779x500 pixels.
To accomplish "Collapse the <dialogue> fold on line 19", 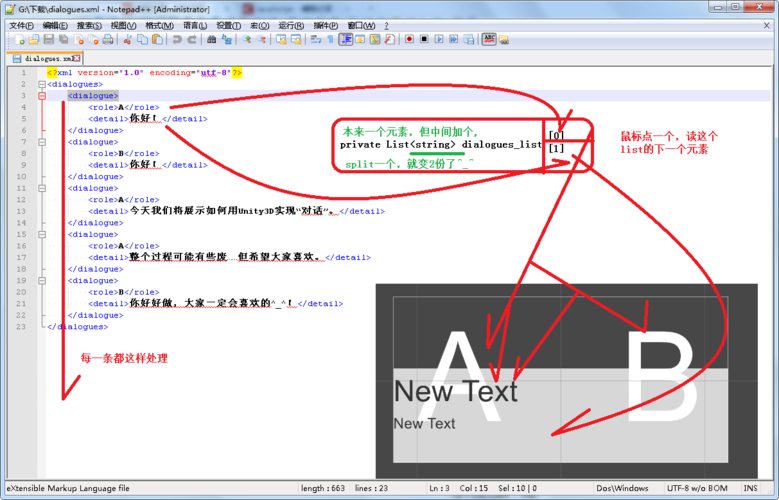I will (x=42, y=281).
